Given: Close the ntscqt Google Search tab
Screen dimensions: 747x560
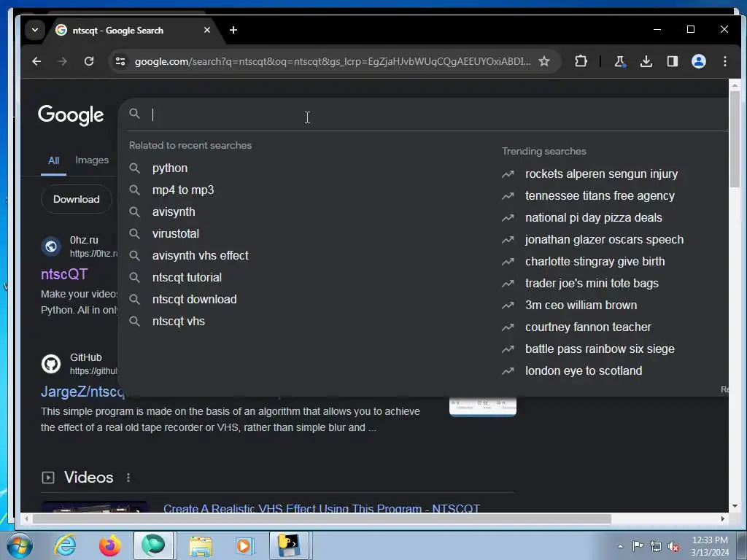Looking at the screenshot, I should pyautogui.click(x=206, y=30).
